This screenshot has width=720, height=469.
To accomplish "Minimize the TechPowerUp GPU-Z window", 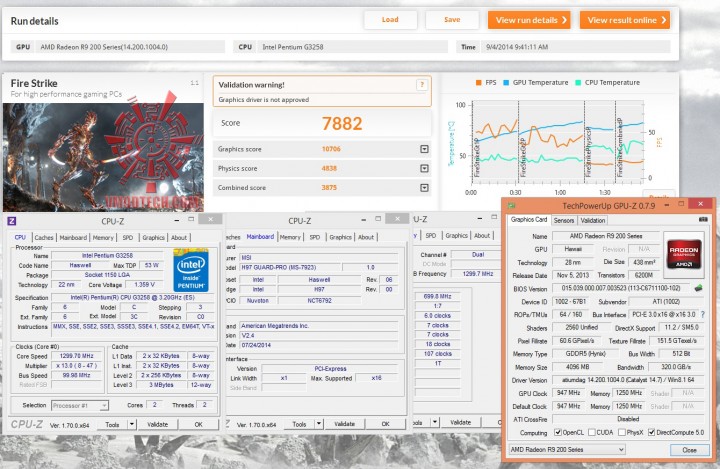I will point(666,203).
